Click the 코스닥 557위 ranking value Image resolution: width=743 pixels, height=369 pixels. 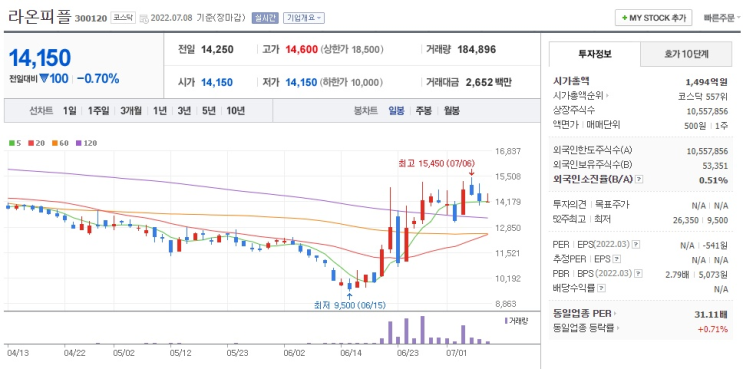click(x=703, y=96)
